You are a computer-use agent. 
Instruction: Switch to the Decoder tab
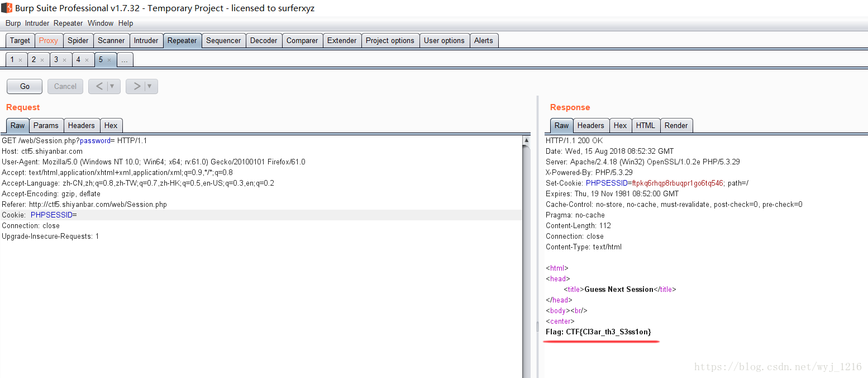click(x=264, y=40)
